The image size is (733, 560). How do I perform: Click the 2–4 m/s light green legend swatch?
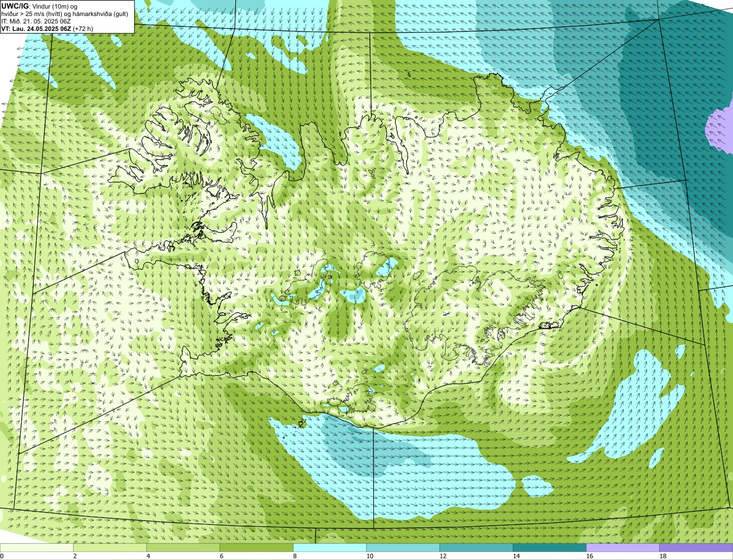pos(110,547)
